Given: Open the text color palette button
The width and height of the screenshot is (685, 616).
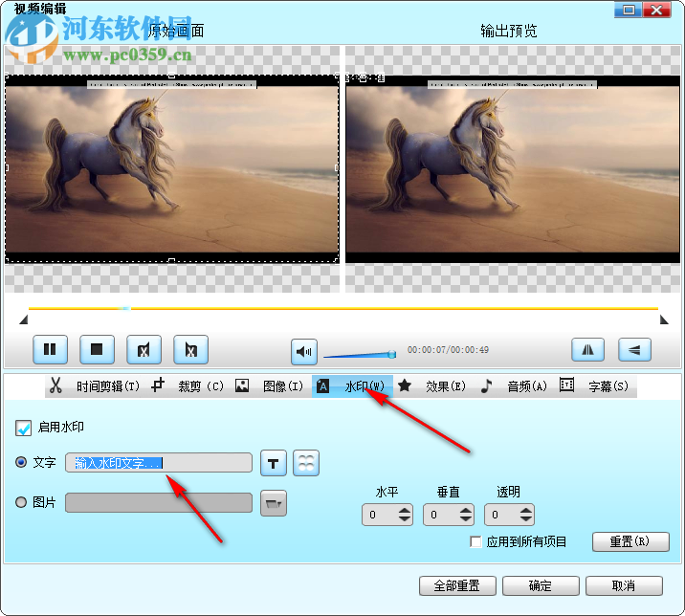Looking at the screenshot, I should 306,463.
